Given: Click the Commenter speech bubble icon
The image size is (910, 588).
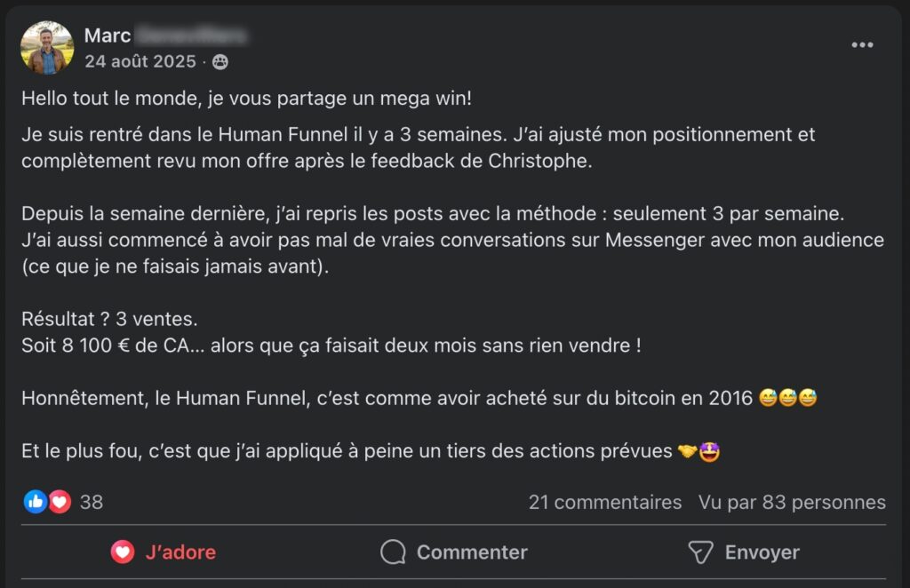Looking at the screenshot, I should pyautogui.click(x=393, y=552).
